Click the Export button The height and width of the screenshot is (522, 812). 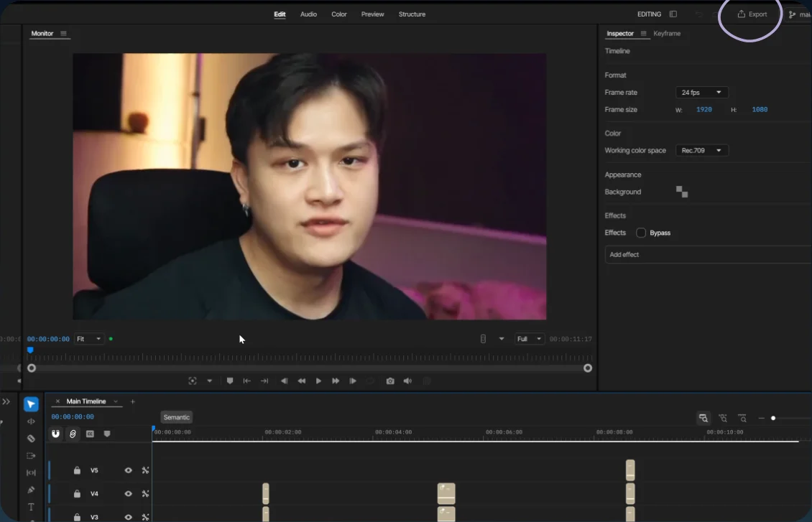[752, 14]
